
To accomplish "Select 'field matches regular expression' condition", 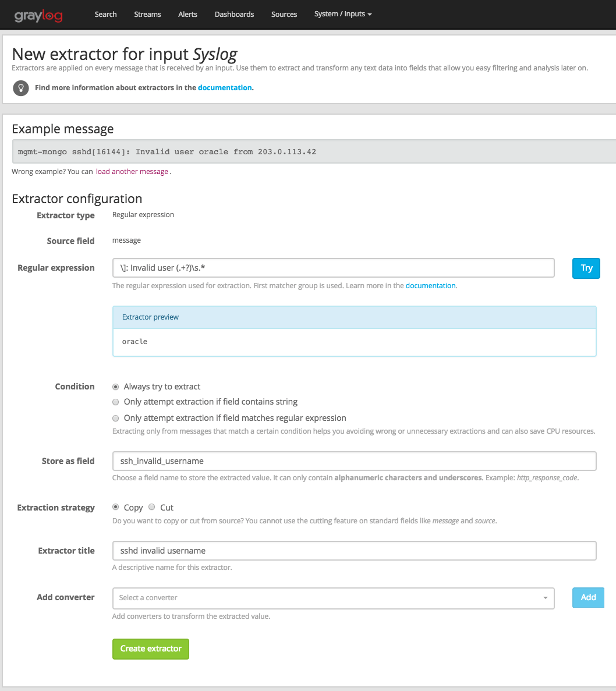I will click(116, 418).
